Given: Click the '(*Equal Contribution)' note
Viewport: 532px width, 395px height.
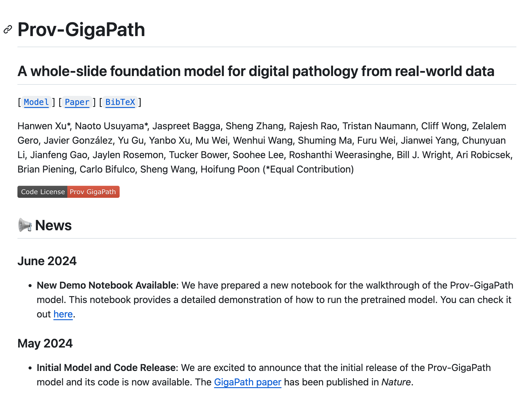Looking at the screenshot, I should [x=308, y=169].
